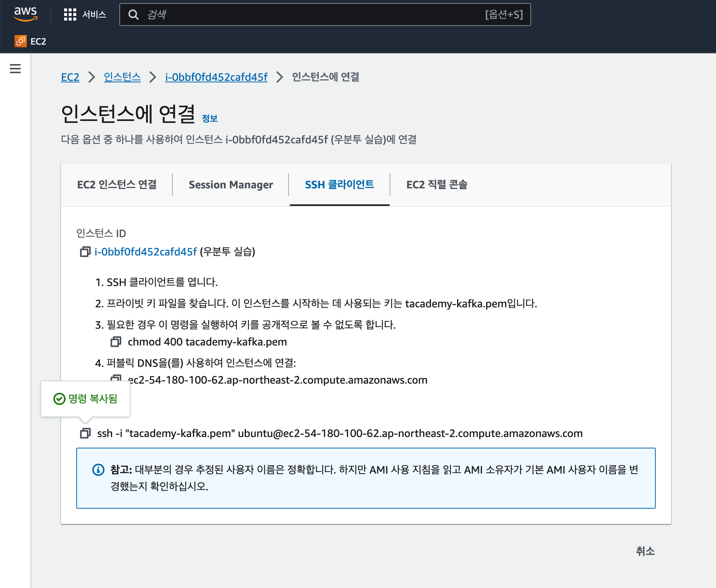This screenshot has width=716, height=588.
Task: Click the info icon in 참고 note
Action: (98, 469)
